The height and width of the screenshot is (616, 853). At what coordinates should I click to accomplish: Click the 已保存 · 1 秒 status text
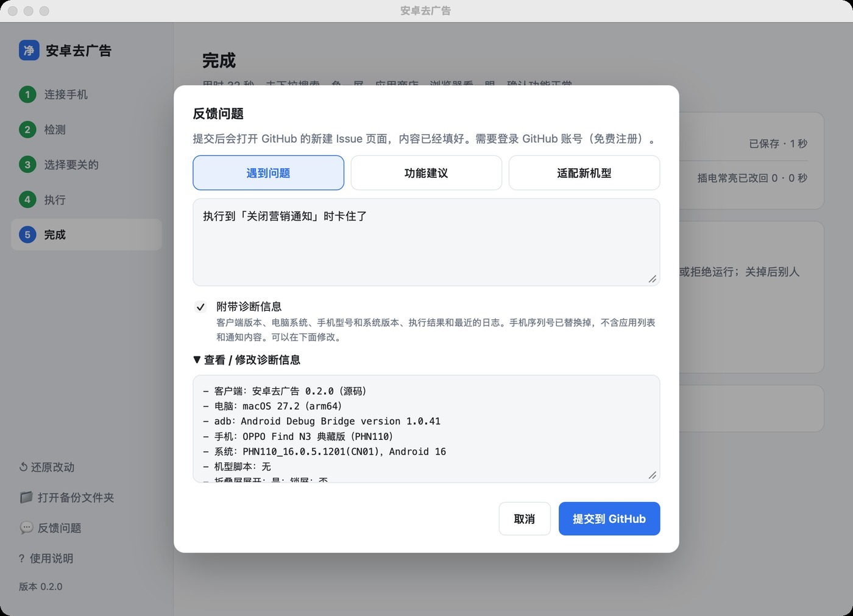(778, 144)
